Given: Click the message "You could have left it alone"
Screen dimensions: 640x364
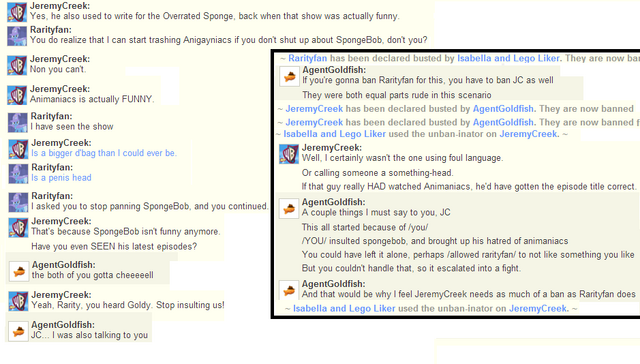Looking at the screenshot, I should click(x=468, y=255).
